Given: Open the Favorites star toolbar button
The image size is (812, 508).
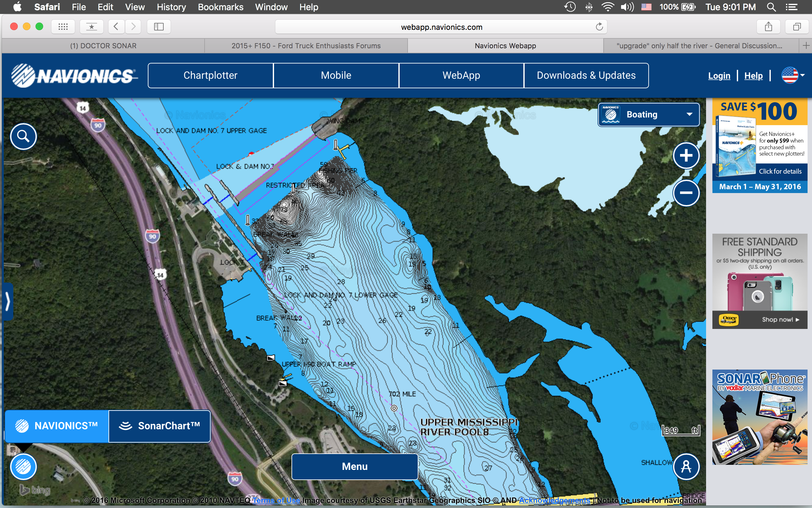Looking at the screenshot, I should coord(92,27).
